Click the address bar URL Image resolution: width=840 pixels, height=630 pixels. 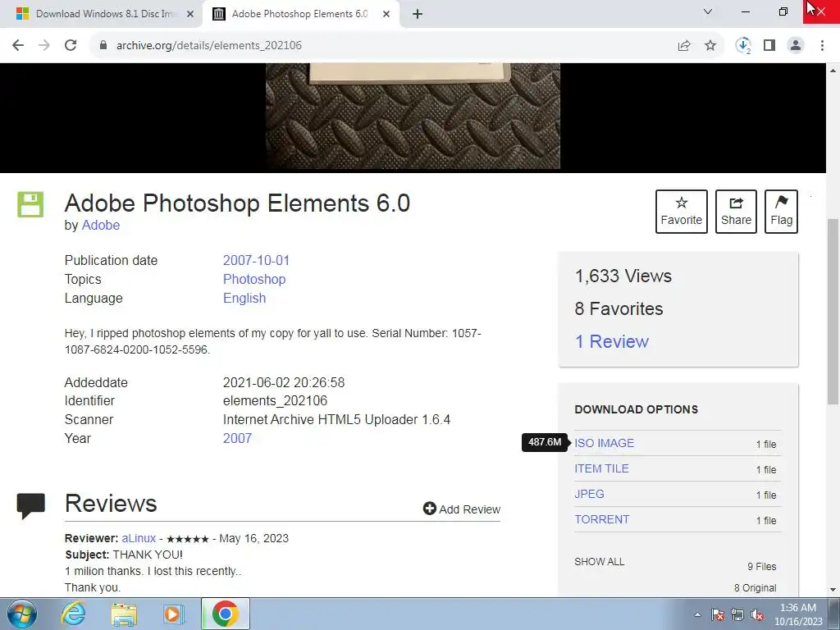tap(209, 46)
